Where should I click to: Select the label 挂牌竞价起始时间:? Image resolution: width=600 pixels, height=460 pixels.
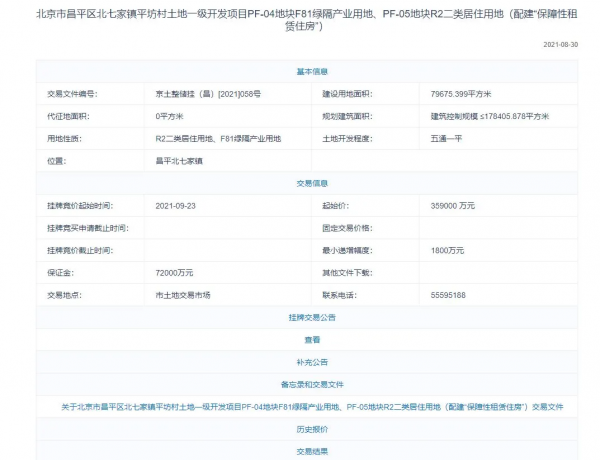click(x=80, y=206)
